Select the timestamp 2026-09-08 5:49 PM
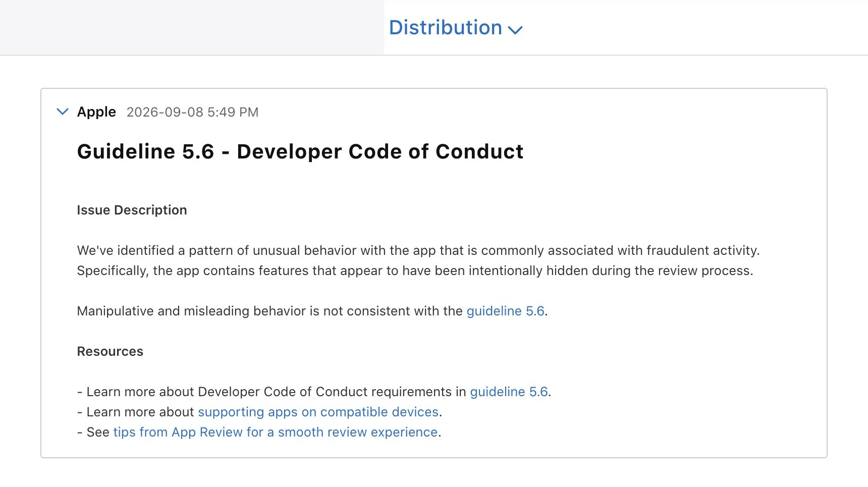This screenshot has height=487, width=868. (192, 112)
